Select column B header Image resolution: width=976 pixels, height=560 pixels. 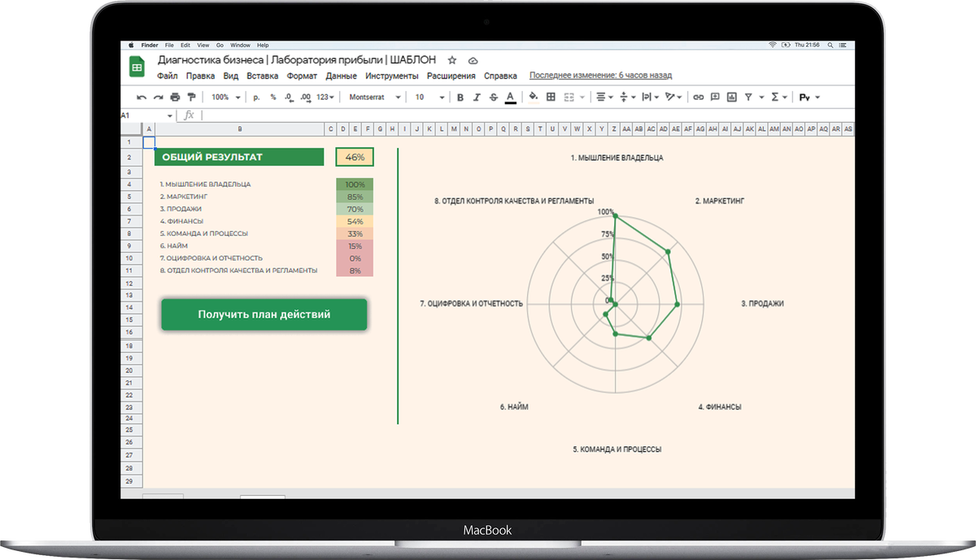(240, 129)
